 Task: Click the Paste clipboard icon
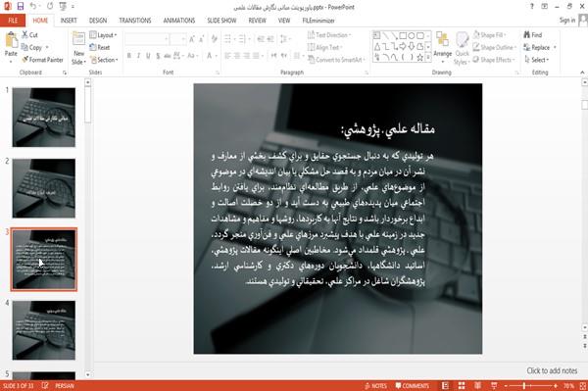click(11, 40)
